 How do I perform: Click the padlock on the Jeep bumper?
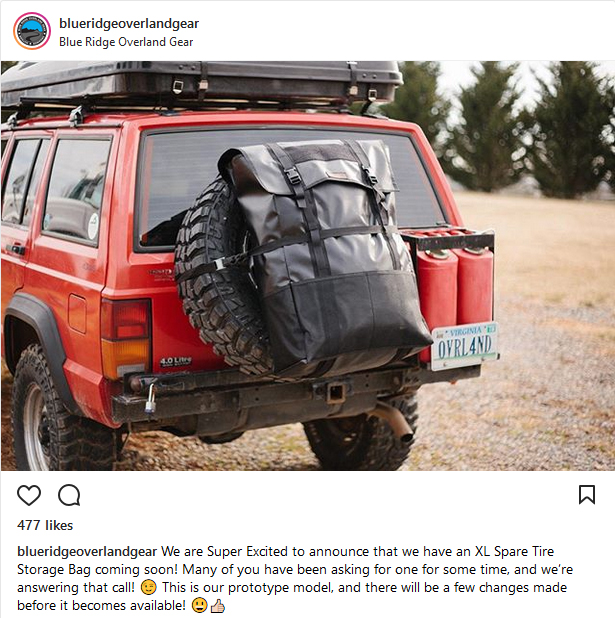[150, 399]
